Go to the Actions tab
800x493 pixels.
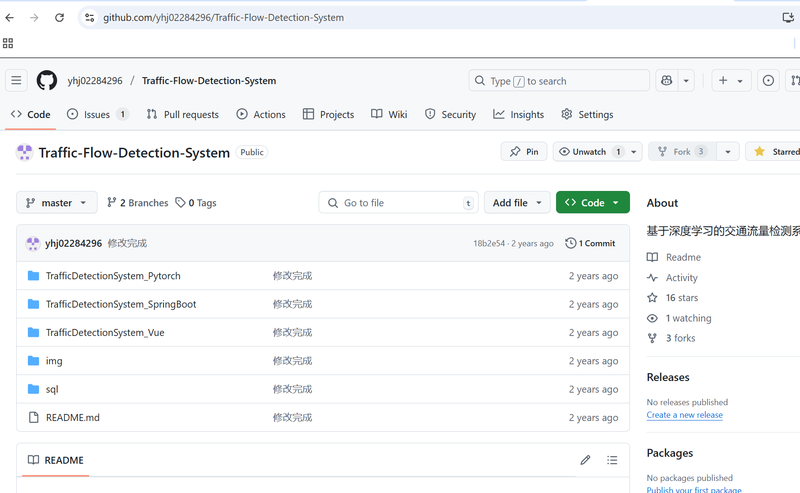(x=261, y=114)
